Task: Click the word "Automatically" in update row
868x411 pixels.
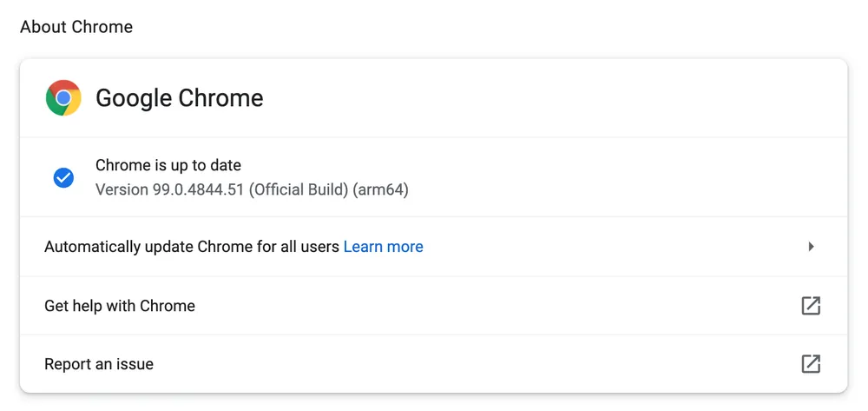Action: pos(89,247)
